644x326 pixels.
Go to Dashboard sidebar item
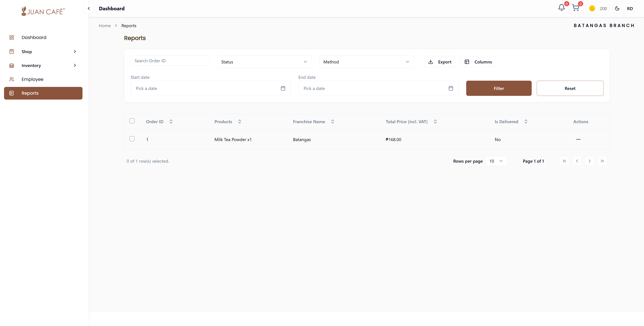point(34,37)
